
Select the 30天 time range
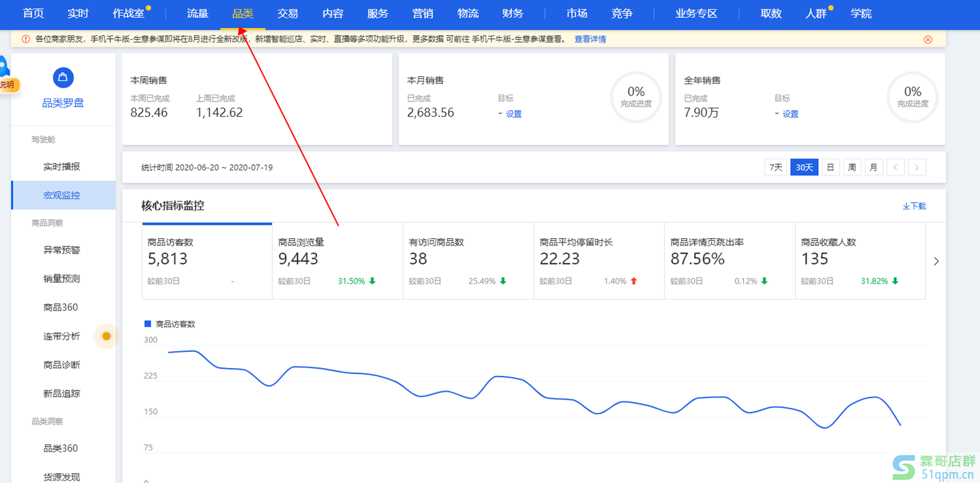pos(804,167)
